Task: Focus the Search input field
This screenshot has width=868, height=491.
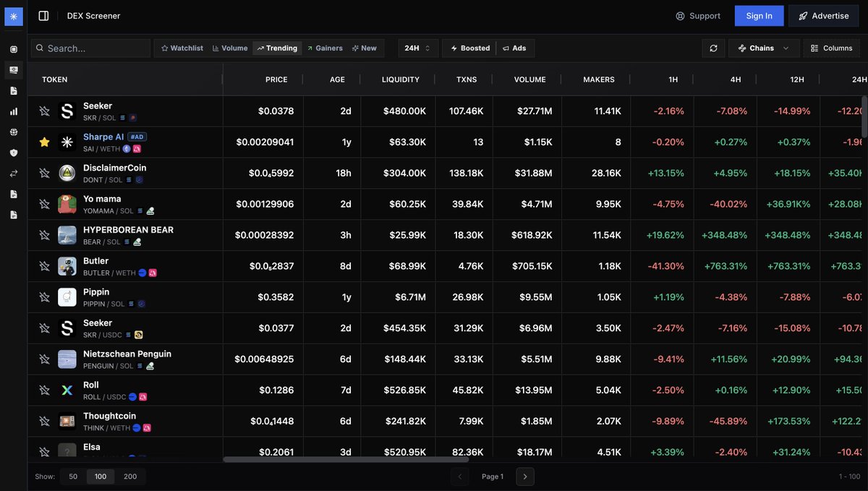Action: pos(91,48)
